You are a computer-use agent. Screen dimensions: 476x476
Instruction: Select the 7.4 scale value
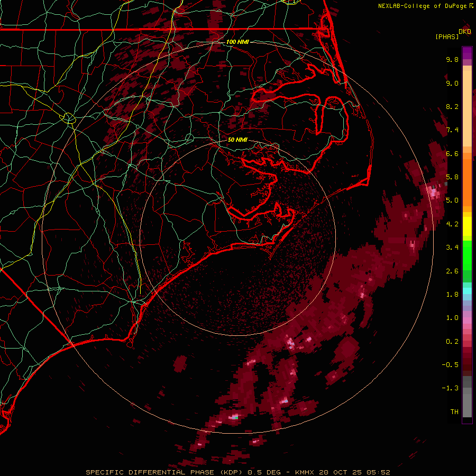(452, 130)
